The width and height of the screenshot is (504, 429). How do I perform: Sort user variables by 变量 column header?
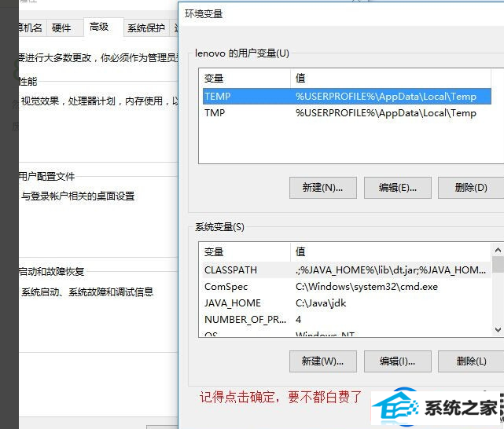[x=245, y=79]
